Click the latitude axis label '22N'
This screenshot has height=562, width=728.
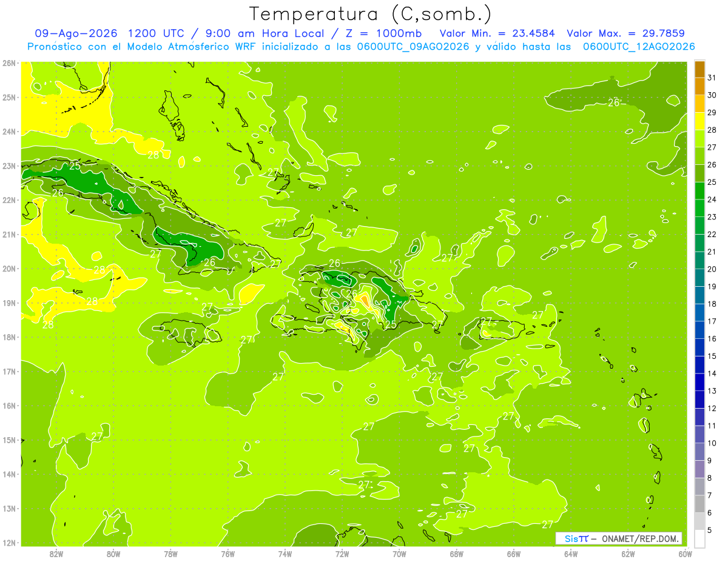coord(9,200)
